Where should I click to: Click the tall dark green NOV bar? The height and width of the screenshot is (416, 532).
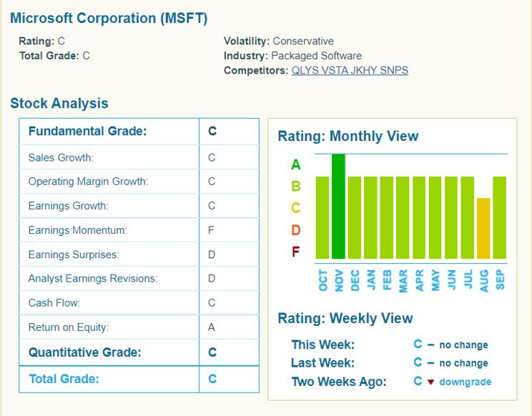click(338, 207)
